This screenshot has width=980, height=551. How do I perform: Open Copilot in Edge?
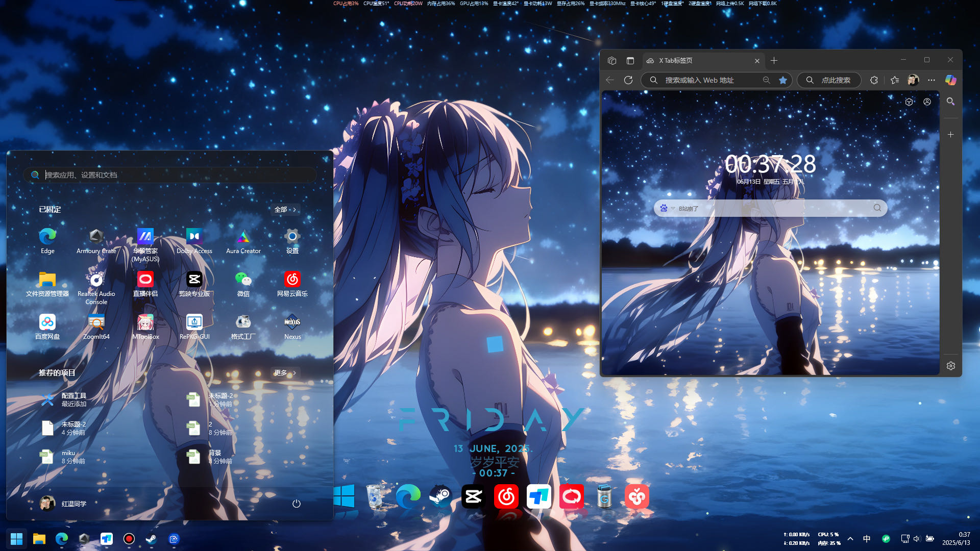coord(950,80)
